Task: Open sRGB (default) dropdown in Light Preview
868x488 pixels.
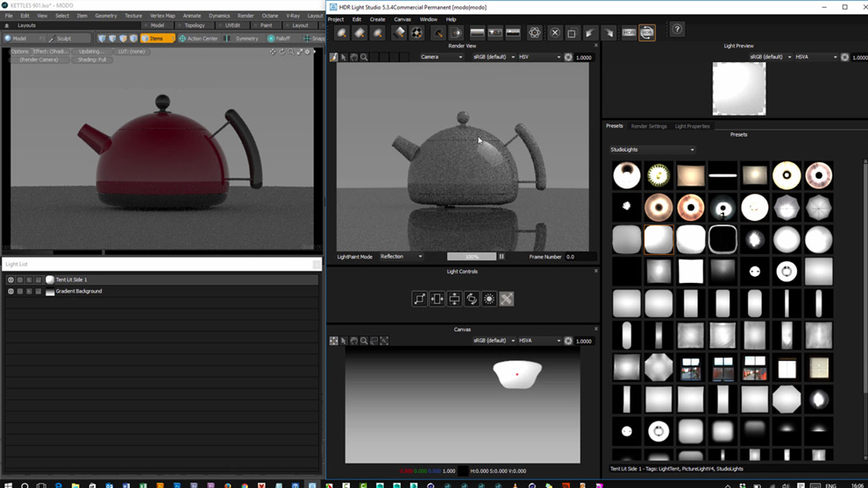Action: pos(771,57)
